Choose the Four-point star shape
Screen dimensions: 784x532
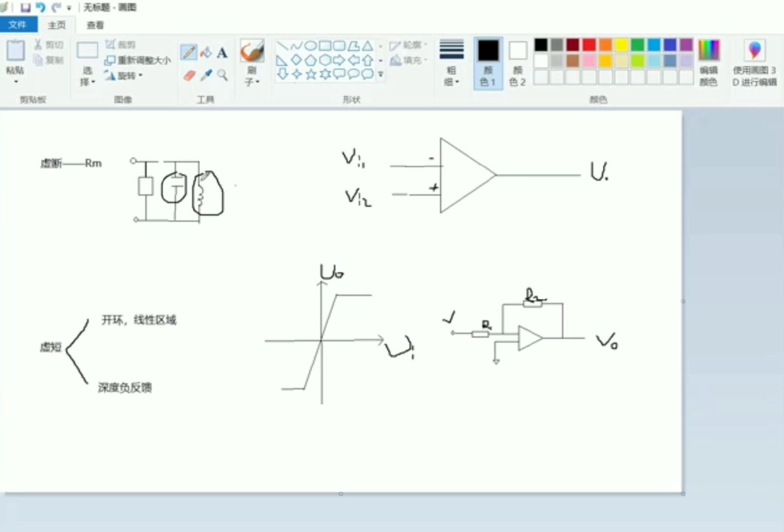tap(296, 74)
